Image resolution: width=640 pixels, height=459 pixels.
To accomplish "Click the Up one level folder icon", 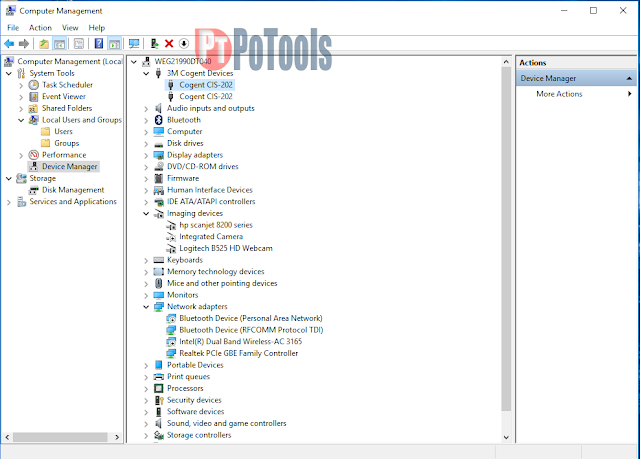I will [x=44, y=44].
